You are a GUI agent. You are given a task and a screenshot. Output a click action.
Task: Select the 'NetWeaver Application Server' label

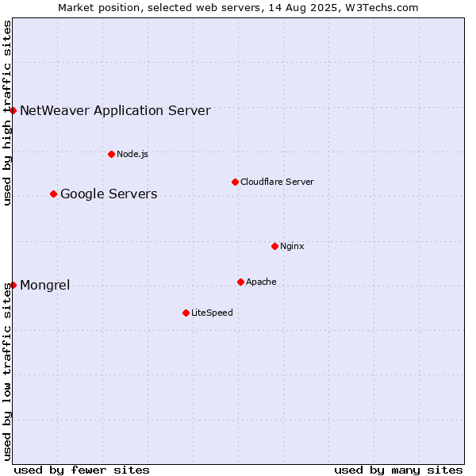[x=115, y=111]
